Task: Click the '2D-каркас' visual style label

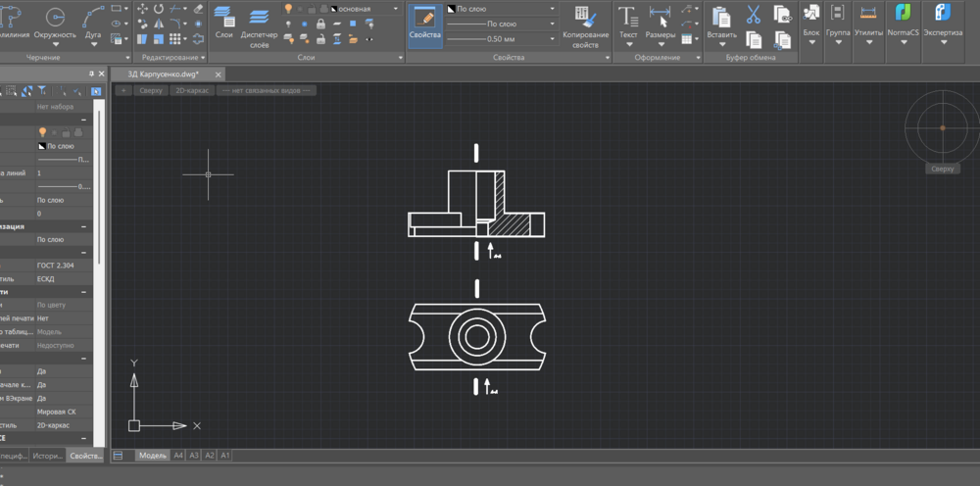Action: [x=192, y=90]
